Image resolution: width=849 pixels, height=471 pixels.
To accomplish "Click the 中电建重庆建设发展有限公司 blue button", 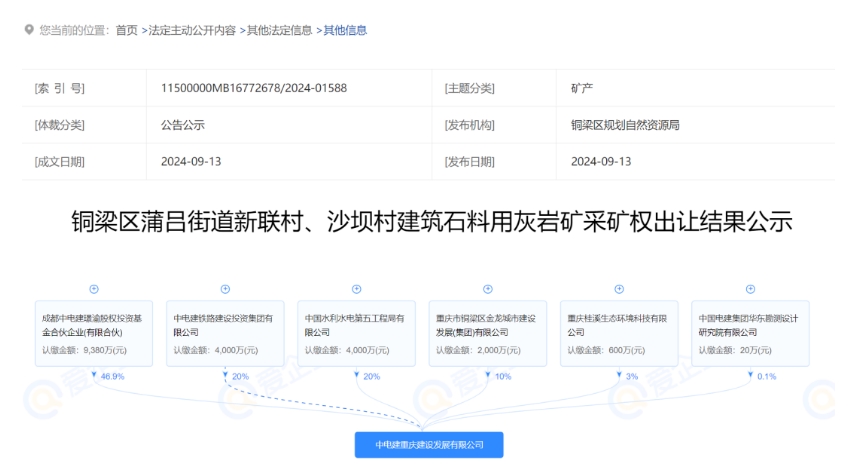I will point(429,444).
